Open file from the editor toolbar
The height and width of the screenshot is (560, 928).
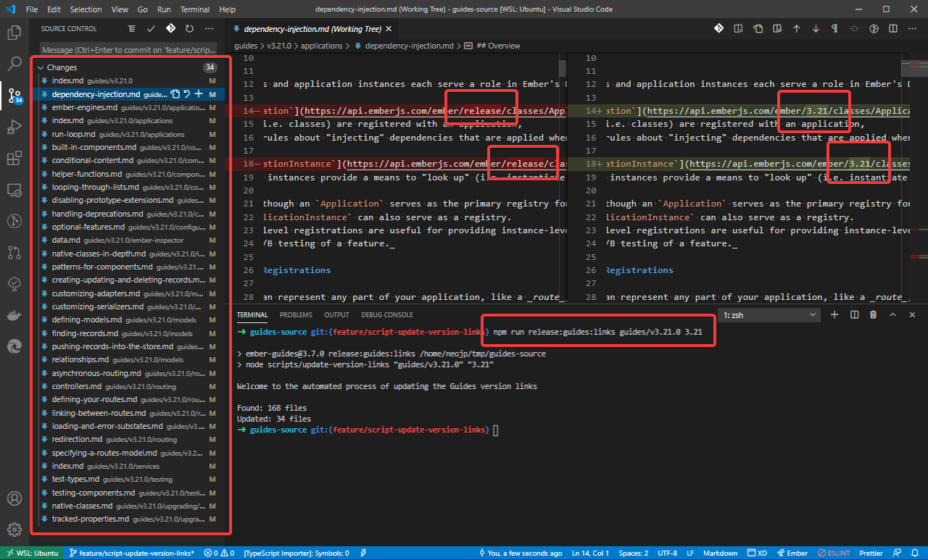(x=758, y=29)
